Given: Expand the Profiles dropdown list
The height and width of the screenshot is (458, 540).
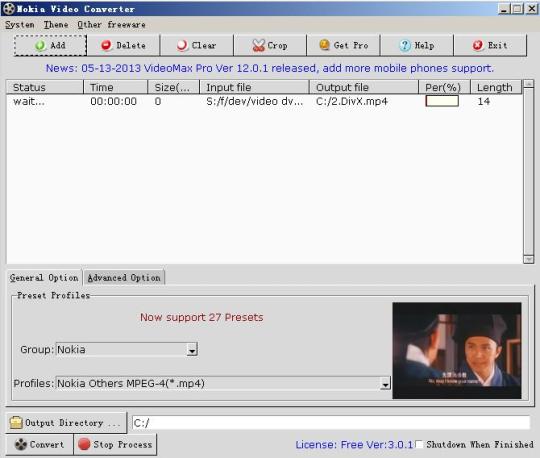Looking at the screenshot, I should tap(385, 383).
